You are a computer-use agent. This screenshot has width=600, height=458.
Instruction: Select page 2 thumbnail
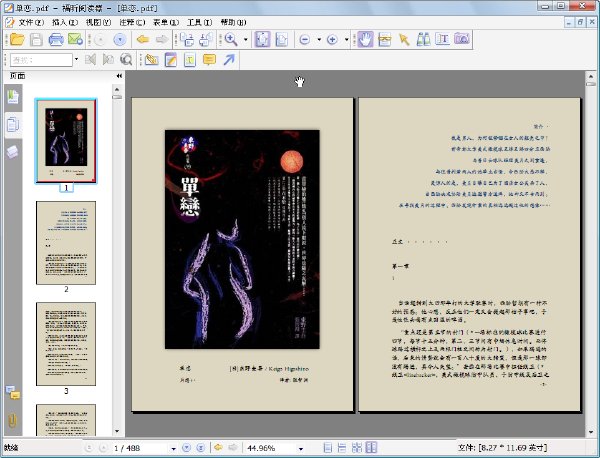[66, 243]
